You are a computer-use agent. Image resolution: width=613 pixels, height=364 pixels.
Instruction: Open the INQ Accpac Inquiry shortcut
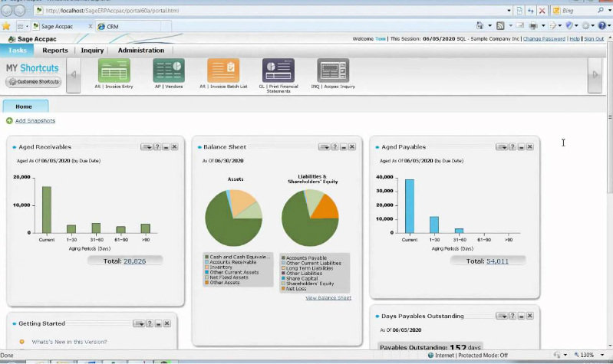pyautogui.click(x=333, y=71)
